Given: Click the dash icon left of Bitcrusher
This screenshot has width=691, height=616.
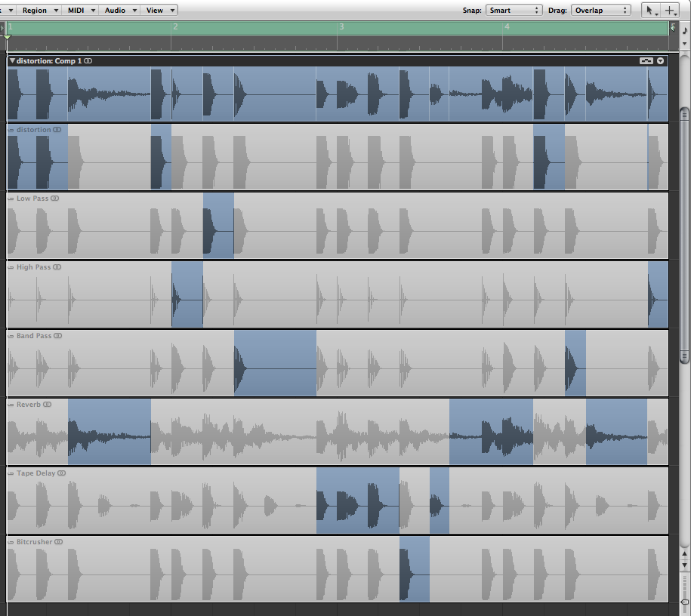Looking at the screenshot, I should point(11,543).
